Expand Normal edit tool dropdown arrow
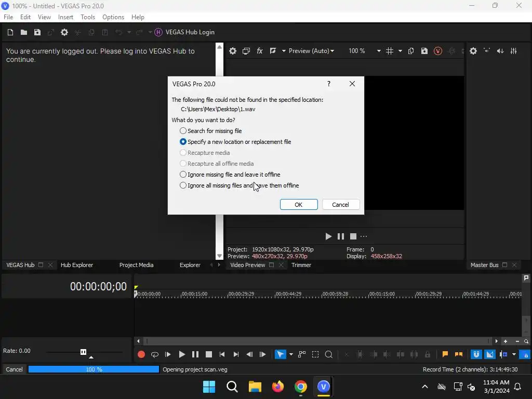The image size is (532, 399). click(x=291, y=354)
